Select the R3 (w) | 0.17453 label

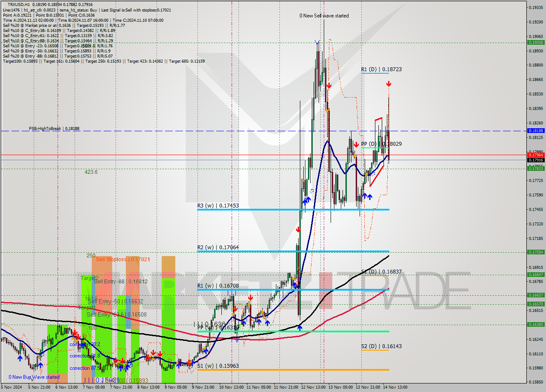point(218,205)
